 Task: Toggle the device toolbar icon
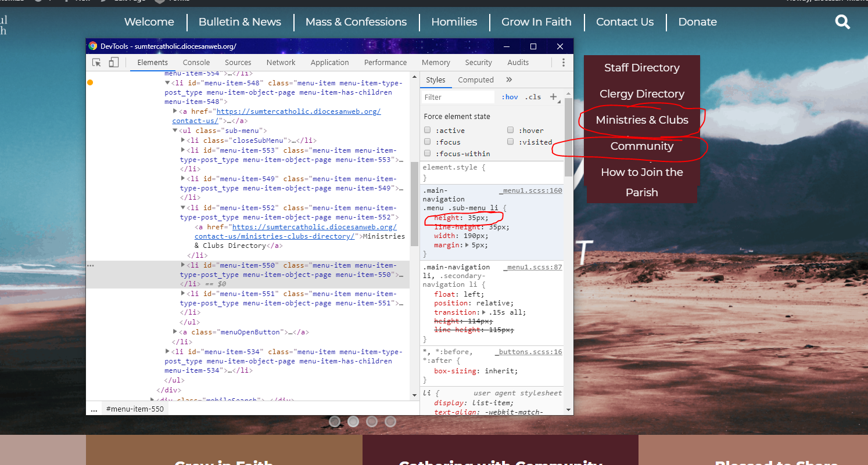114,63
